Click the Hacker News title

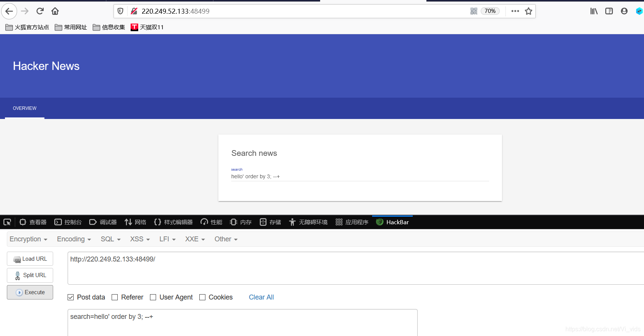pyautogui.click(x=46, y=66)
